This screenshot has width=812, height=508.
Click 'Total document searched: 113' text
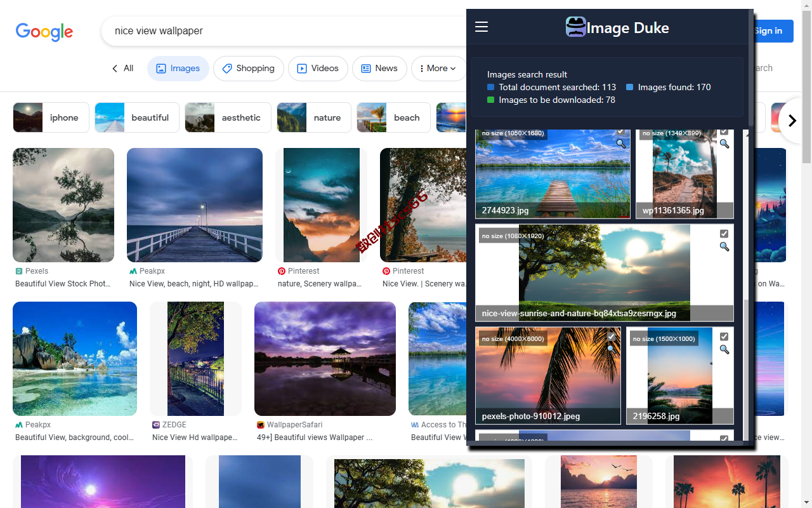(x=558, y=87)
